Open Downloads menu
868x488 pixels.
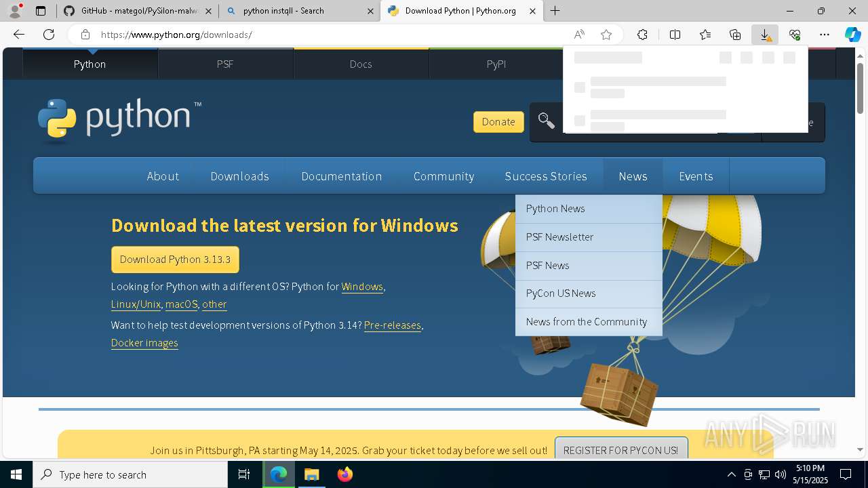coord(240,176)
